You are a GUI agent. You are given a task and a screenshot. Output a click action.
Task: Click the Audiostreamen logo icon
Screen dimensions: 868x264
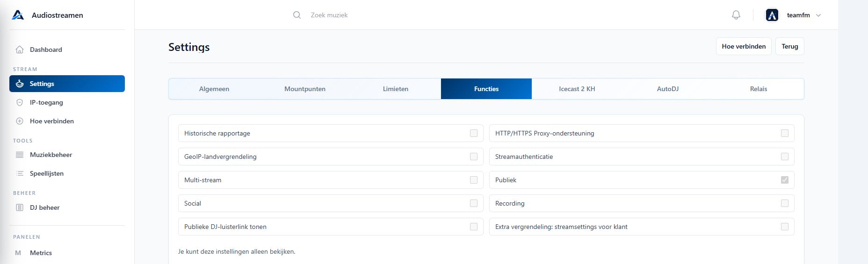18,15
